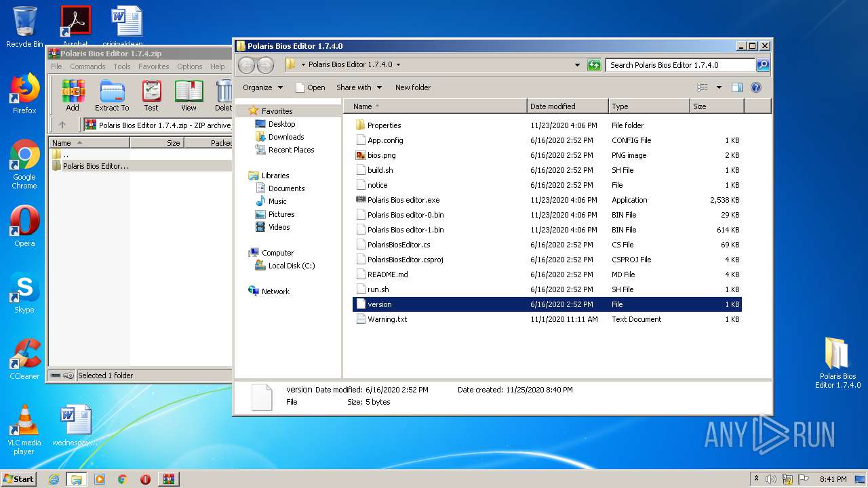868x488 pixels.
Task: Toggle the preview pane icon
Action: [737, 87]
